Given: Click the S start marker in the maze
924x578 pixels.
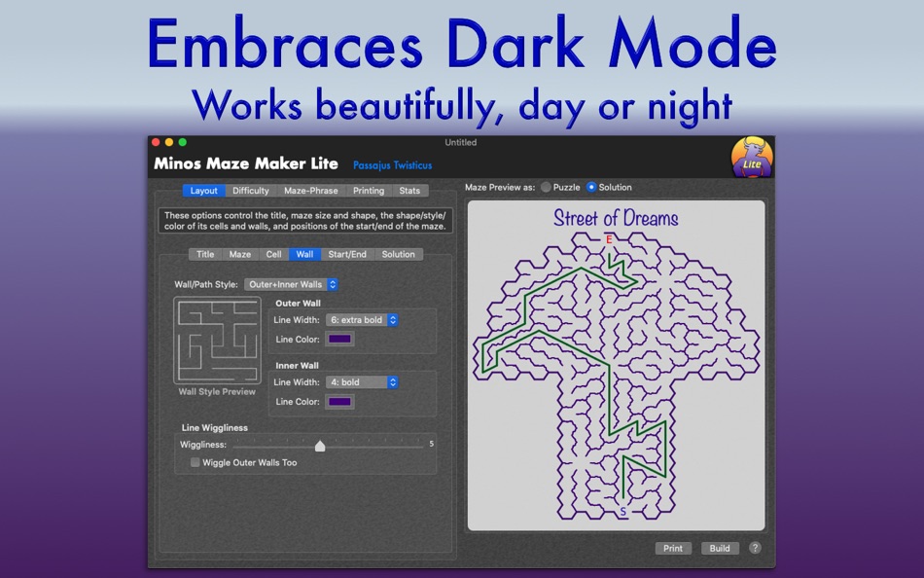Looking at the screenshot, I should (x=622, y=512).
